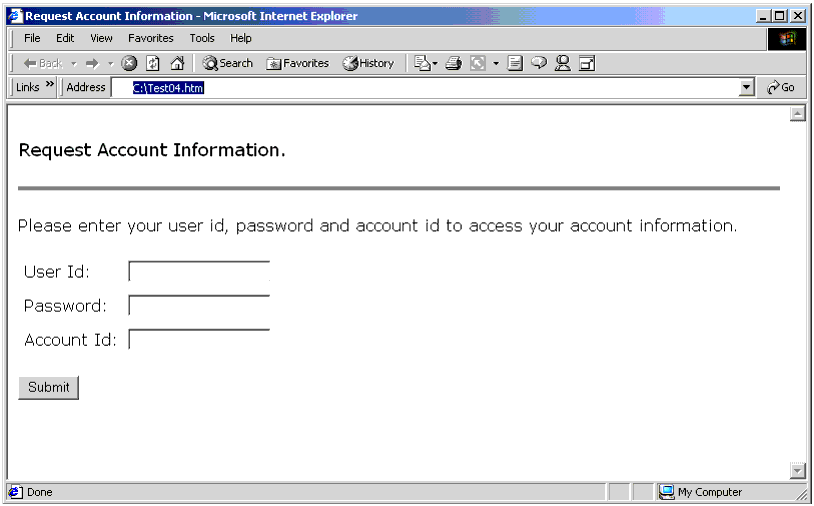Click the 'User Id:' label text

click(57, 272)
